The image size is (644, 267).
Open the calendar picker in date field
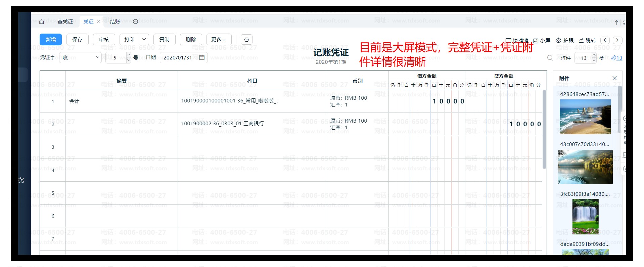tap(202, 57)
